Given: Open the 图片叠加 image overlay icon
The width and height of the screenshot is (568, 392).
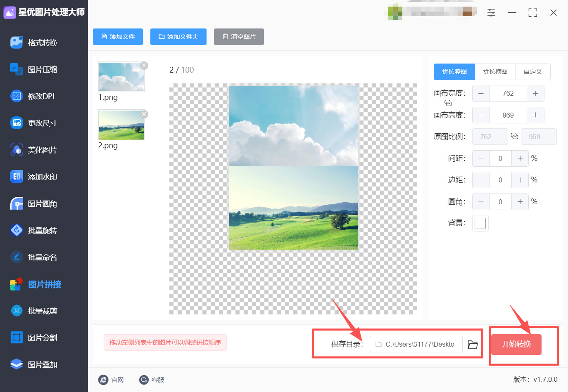Looking at the screenshot, I should pos(17,364).
